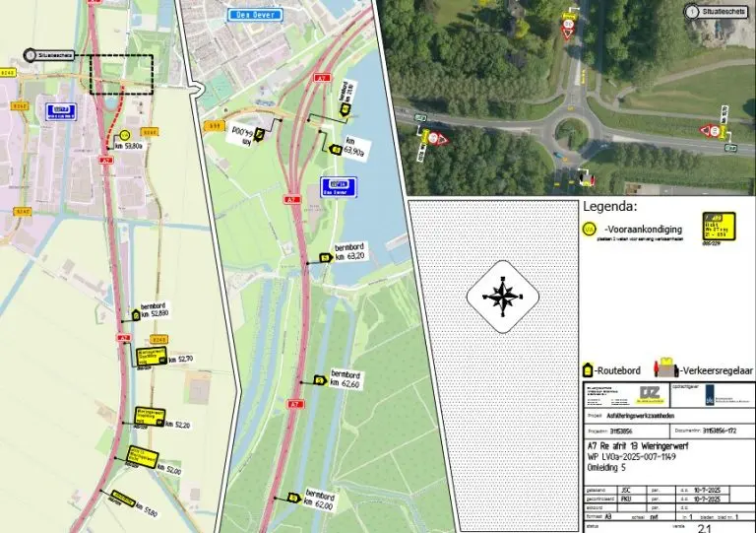Click the bermbord km 62,60 label
The image size is (756, 533).
point(346,378)
